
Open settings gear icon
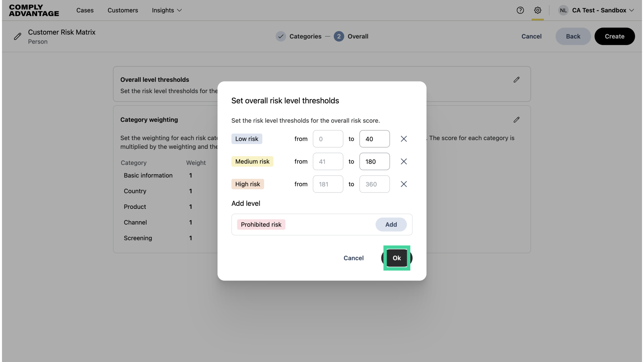(x=537, y=10)
